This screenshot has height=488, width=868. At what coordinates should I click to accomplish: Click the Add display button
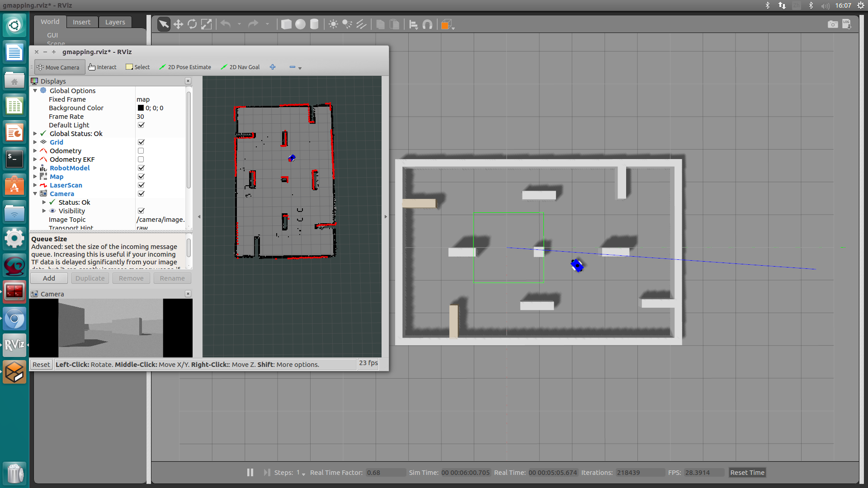[48, 278]
